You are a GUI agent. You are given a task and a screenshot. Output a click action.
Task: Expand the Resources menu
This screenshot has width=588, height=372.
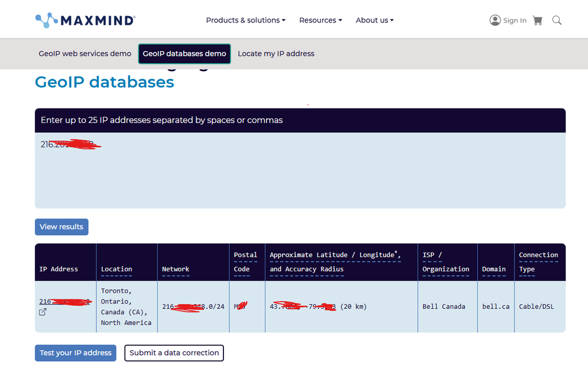[320, 20]
